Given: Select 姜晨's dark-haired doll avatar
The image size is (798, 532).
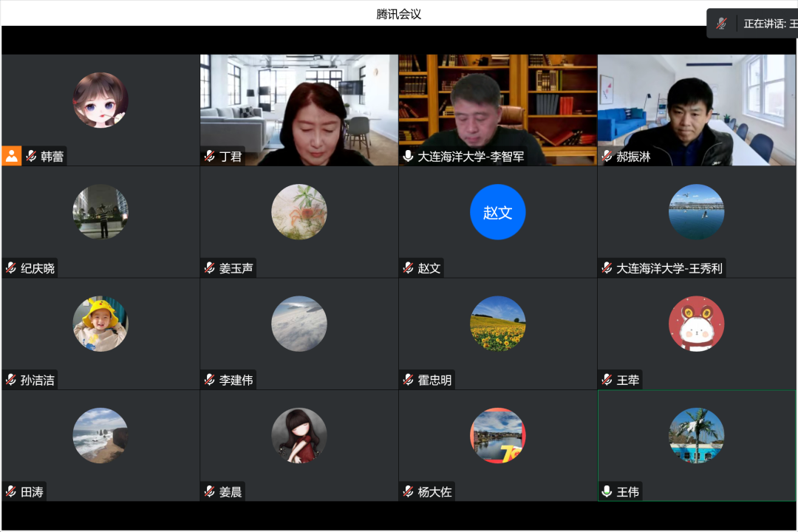Looking at the screenshot, I should tap(299, 435).
